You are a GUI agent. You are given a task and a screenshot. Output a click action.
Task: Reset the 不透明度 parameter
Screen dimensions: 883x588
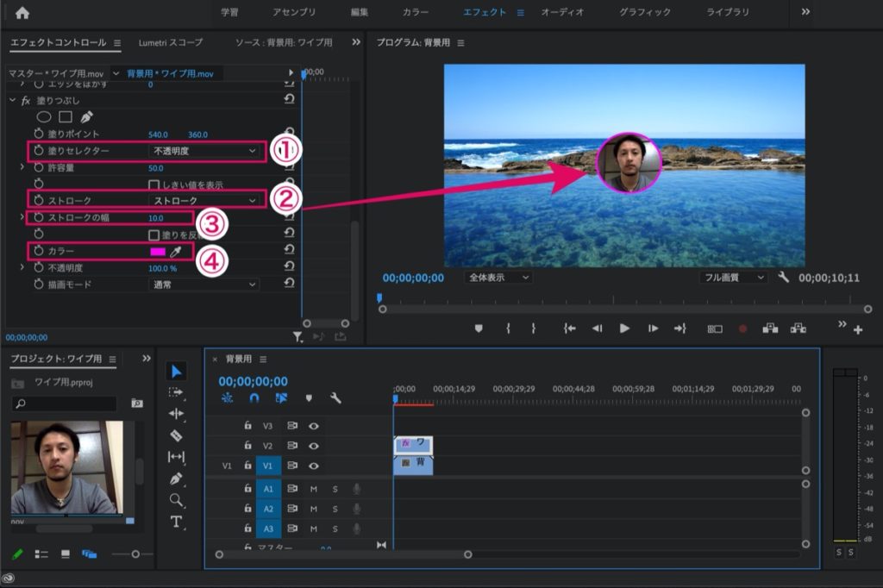pyautogui.click(x=290, y=266)
